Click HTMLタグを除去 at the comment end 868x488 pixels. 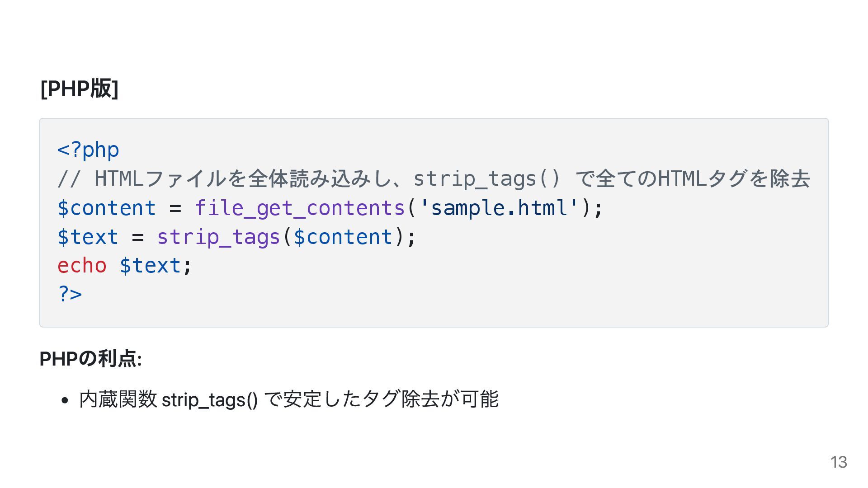[x=733, y=179]
